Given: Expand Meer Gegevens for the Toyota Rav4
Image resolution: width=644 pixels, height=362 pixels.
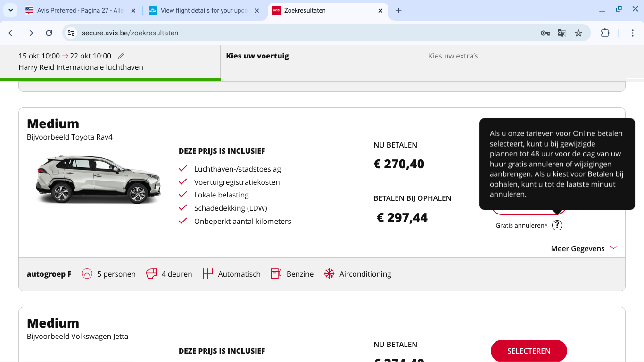Looking at the screenshot, I should coord(584,248).
